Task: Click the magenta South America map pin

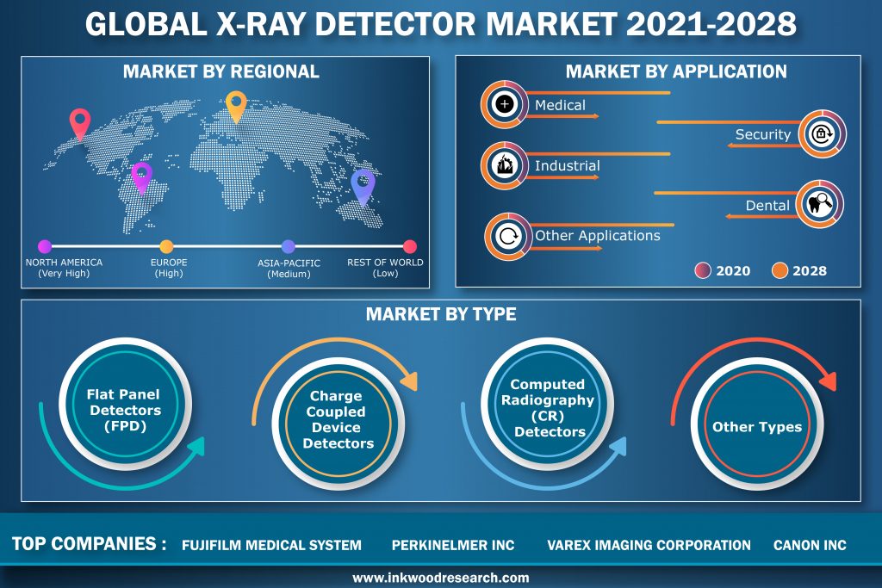Action: (x=142, y=177)
